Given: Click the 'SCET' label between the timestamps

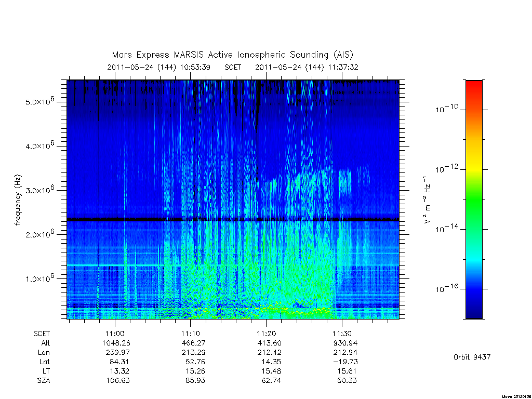Looking at the screenshot, I should click(233, 67).
